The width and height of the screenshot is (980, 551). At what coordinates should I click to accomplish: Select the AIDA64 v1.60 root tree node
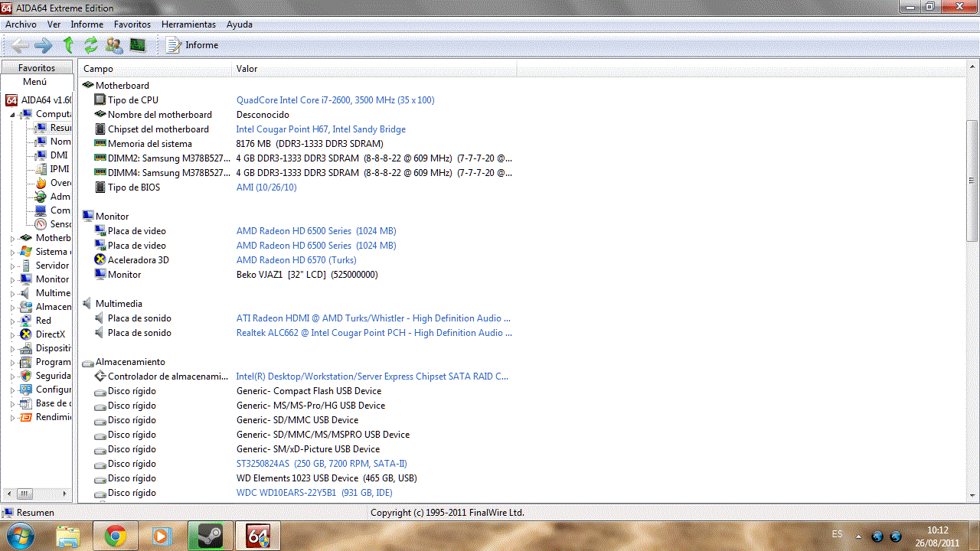39,100
